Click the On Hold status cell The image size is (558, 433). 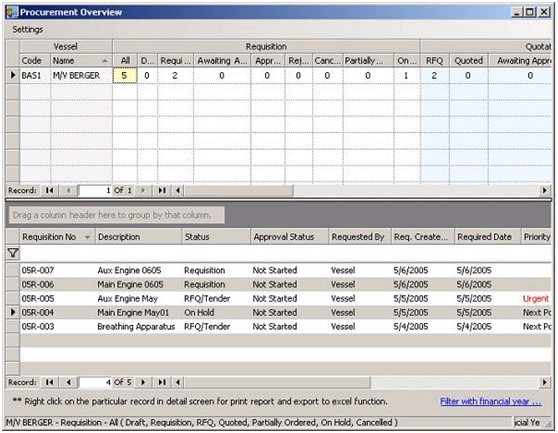pyautogui.click(x=199, y=312)
